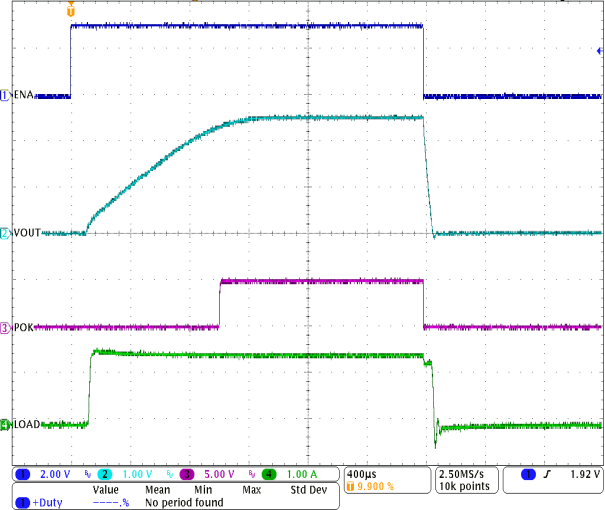Click the No period found message
The image size is (605, 510).
tap(184, 502)
